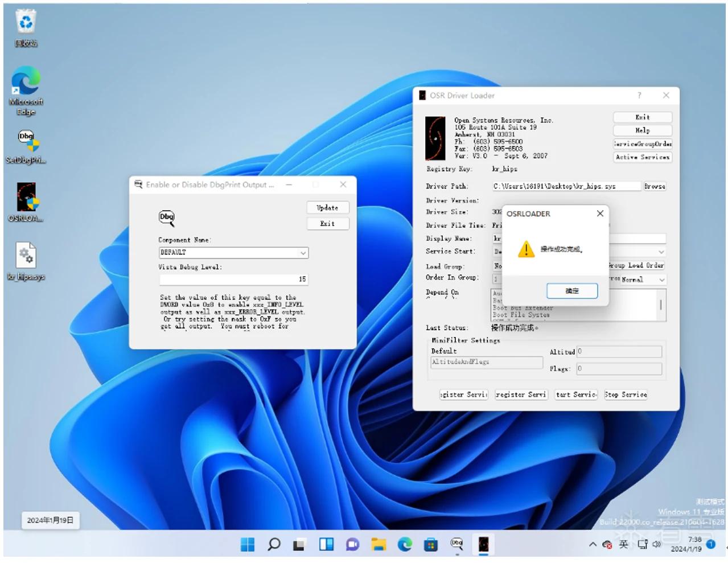The height and width of the screenshot is (563, 728).
Task: Open Microsoft Store taskbar icon
Action: [x=431, y=545]
